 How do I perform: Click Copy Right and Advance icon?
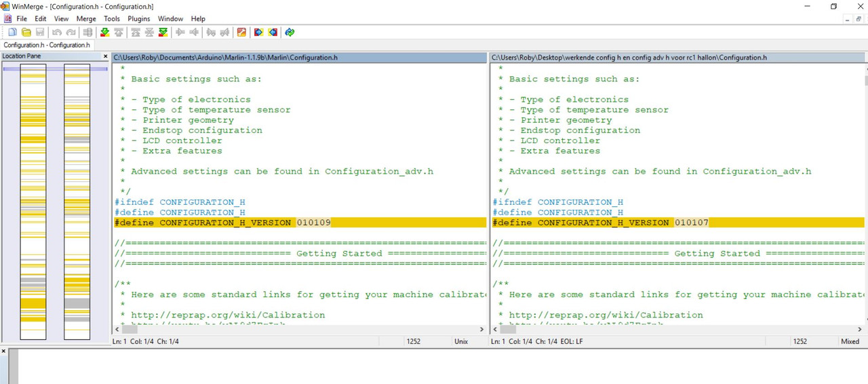tap(211, 32)
